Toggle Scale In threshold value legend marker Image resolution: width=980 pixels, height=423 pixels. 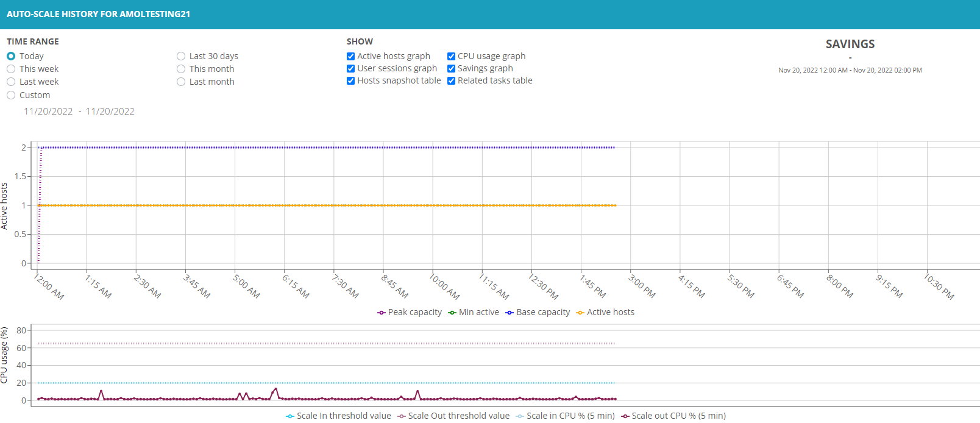point(290,416)
